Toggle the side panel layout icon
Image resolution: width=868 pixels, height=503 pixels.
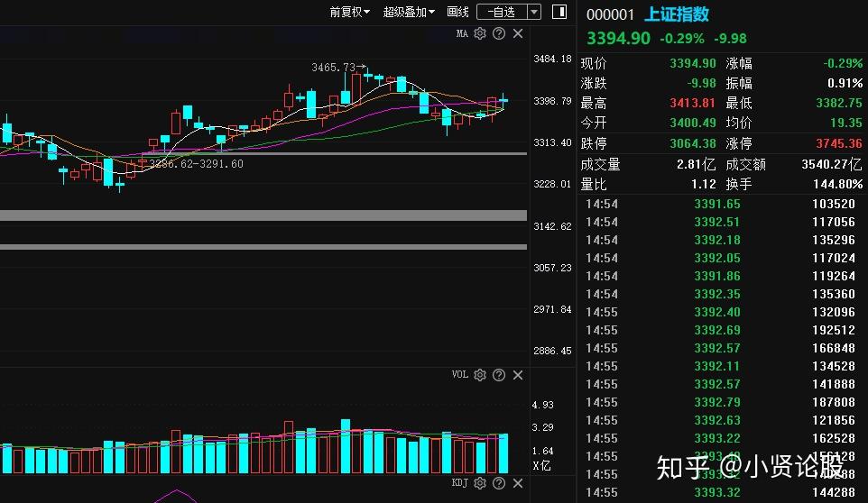pyautogui.click(x=559, y=12)
